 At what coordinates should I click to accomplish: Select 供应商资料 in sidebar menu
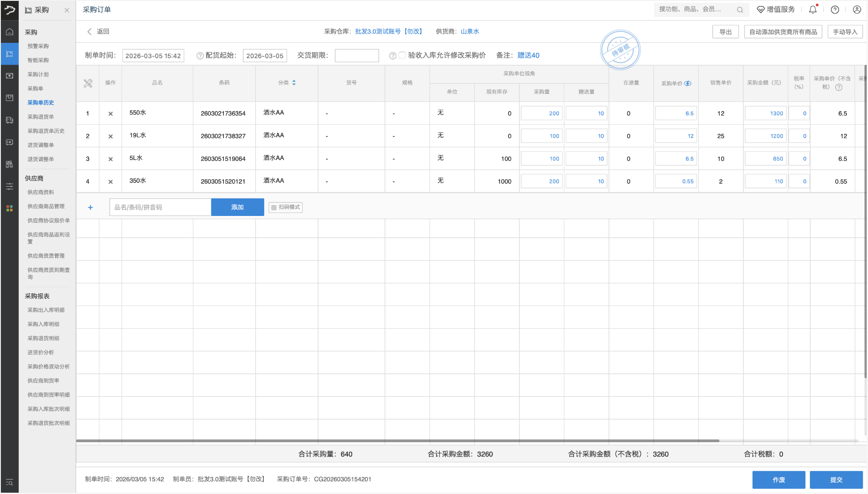(x=41, y=192)
